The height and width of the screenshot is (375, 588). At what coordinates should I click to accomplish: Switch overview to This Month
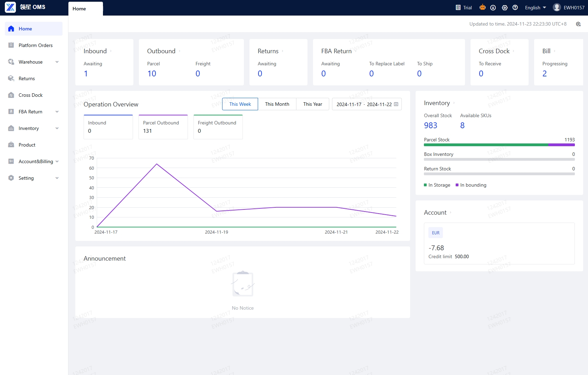click(277, 104)
